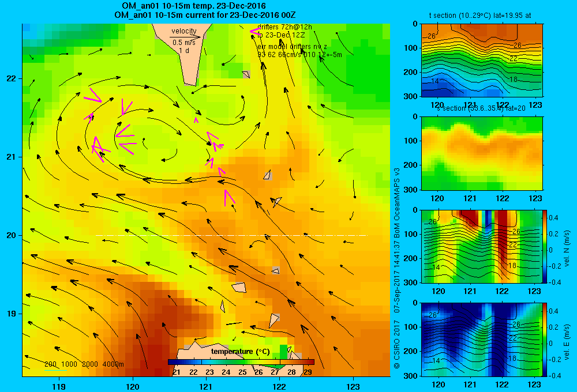577x392 pixels.
Task: Click the 'to 23-Dec 12Z' text
Action: (x=281, y=35)
